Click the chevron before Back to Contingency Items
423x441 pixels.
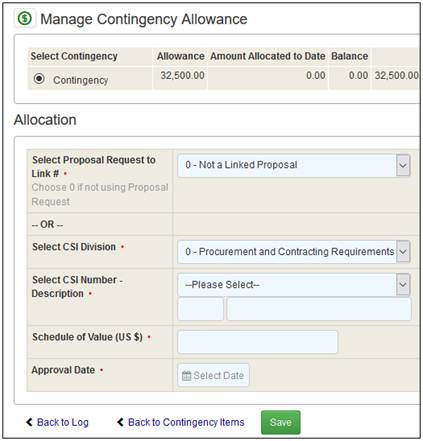click(120, 422)
